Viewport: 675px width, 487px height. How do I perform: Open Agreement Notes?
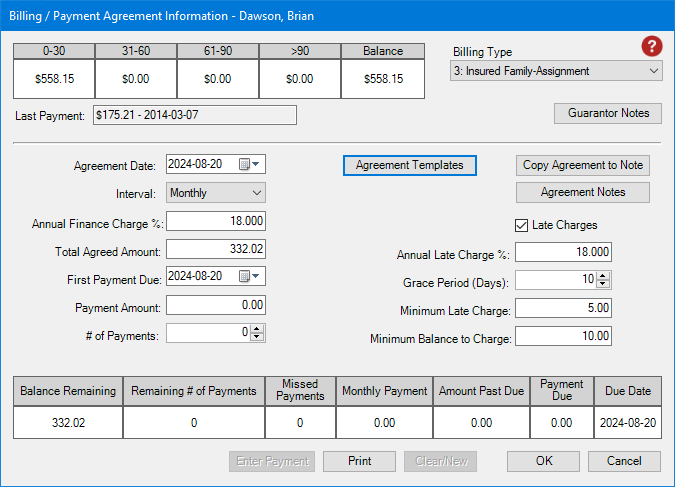pos(583,192)
